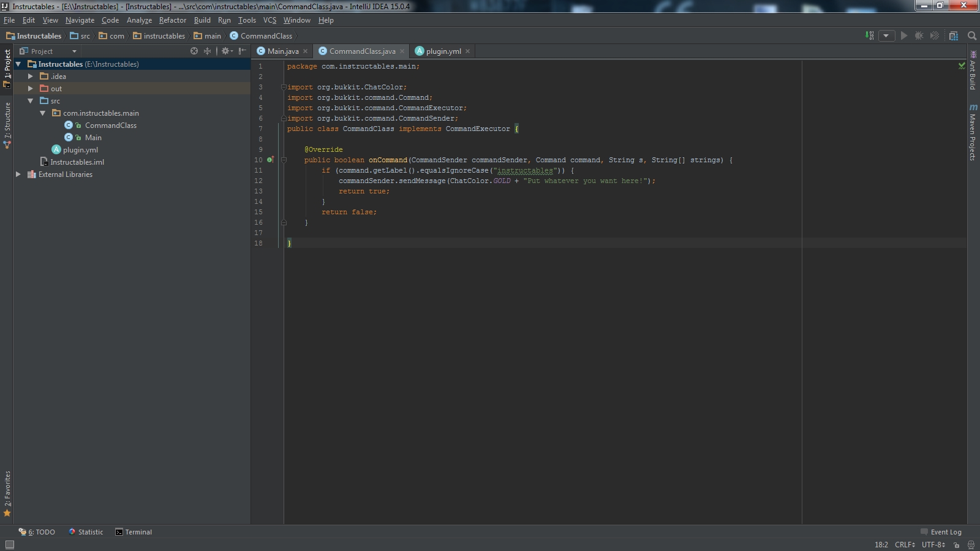The height and width of the screenshot is (551, 980).
Task: Click the Search Everywhere magnifier icon
Action: click(x=971, y=36)
